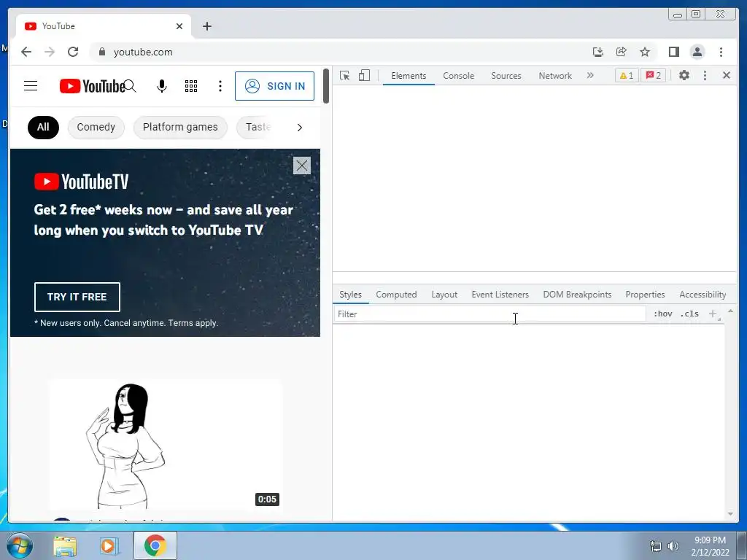The height and width of the screenshot is (560, 747).
Task: Close the DevTools panel
Action: [727, 75]
